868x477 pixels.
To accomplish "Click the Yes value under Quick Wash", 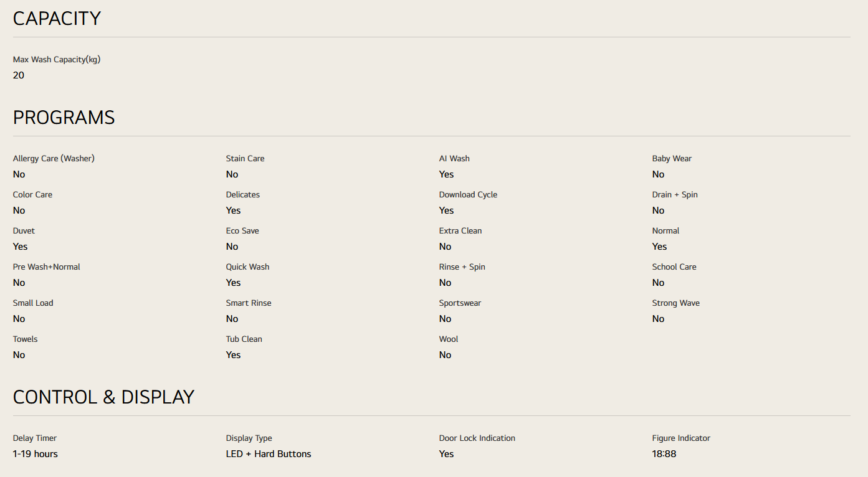I will (x=233, y=283).
